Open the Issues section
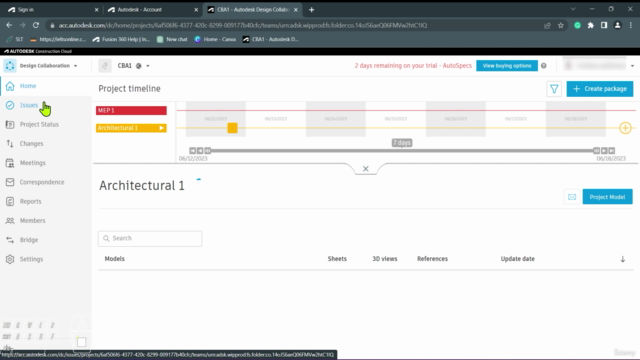This screenshot has height=360, width=640. click(29, 105)
